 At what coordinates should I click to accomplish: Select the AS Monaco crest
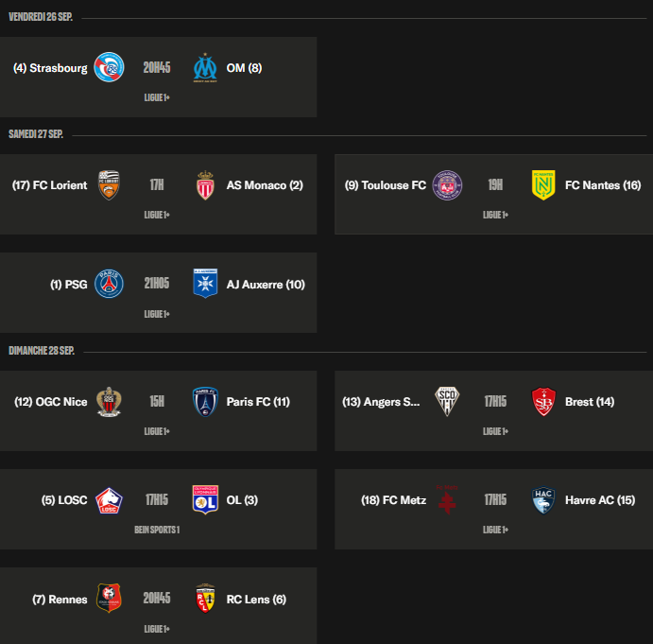pyautogui.click(x=205, y=185)
